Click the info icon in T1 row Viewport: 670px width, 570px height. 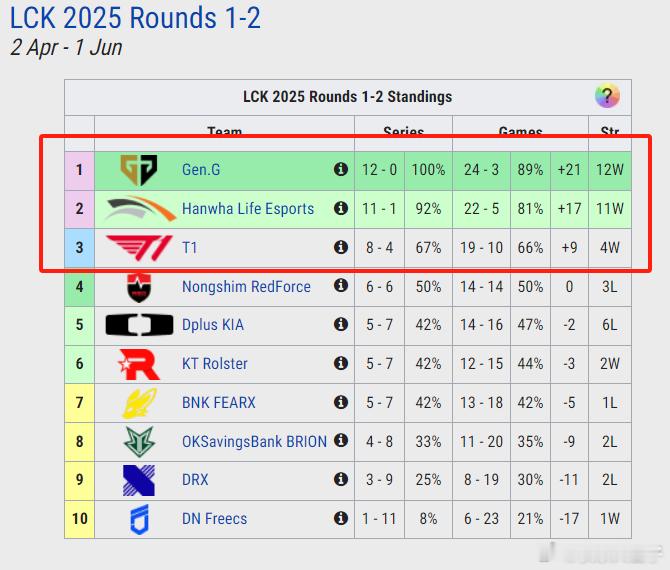click(341, 247)
